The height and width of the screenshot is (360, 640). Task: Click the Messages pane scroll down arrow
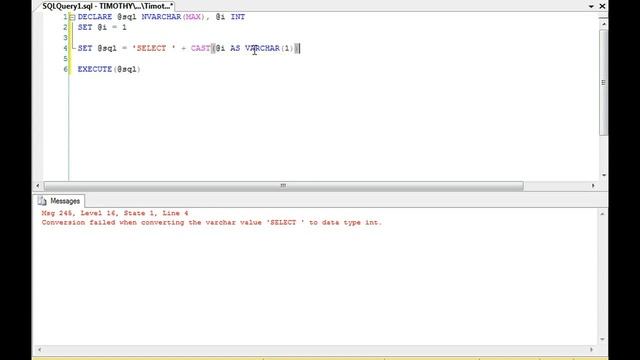coord(602,340)
